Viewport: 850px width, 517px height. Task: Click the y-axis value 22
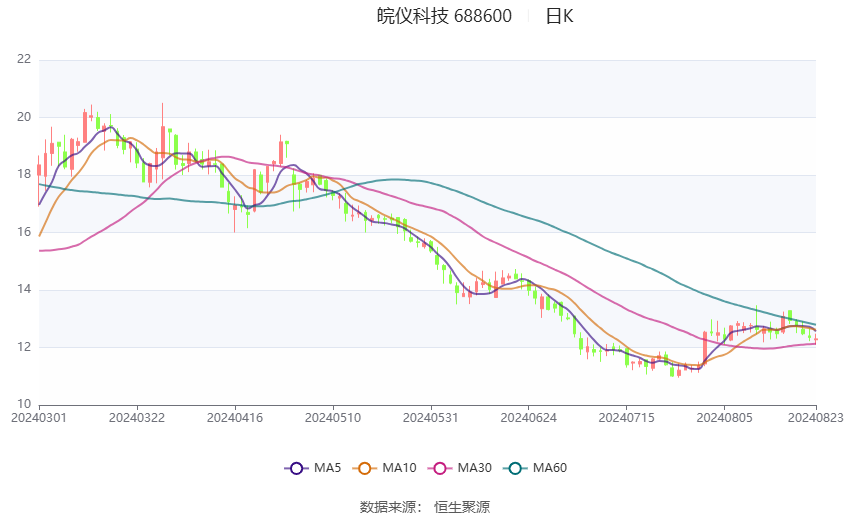tap(24, 59)
